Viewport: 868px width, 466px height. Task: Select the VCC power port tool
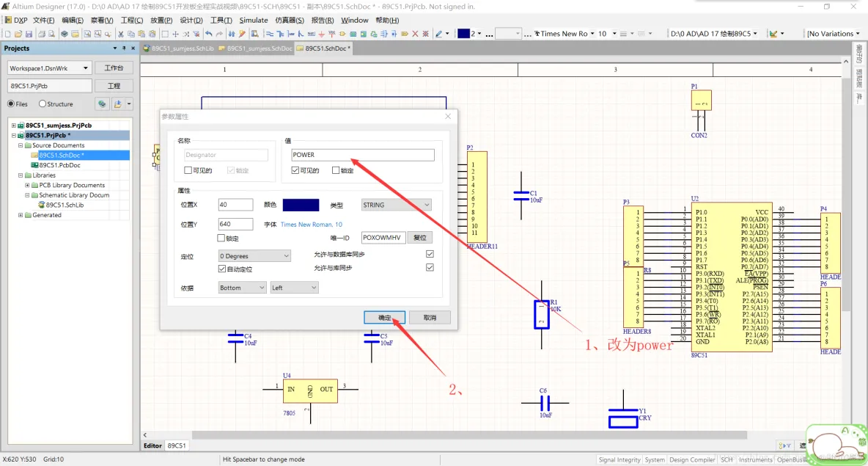[331, 34]
